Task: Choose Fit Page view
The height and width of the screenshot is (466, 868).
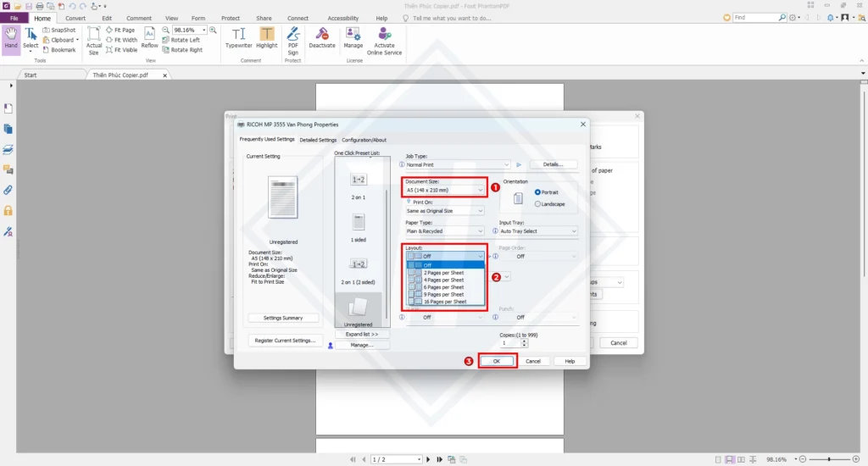Action: click(120, 30)
